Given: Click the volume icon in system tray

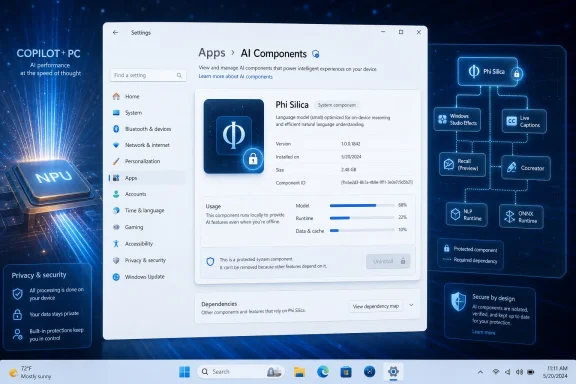Looking at the screenshot, I should 519,372.
